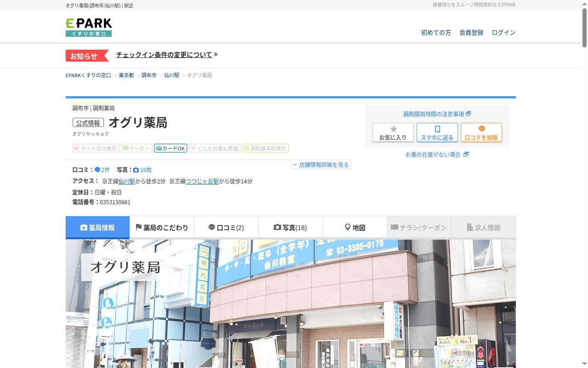Screen dimensions: 588x368
Task: Click the comment bubble icon beside 2件
Action: 97,170
